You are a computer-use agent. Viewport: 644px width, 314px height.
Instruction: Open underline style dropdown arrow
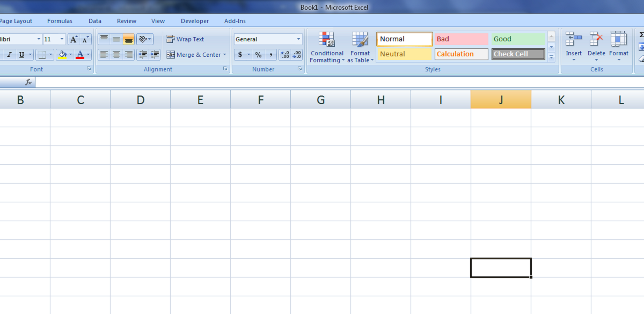point(31,55)
